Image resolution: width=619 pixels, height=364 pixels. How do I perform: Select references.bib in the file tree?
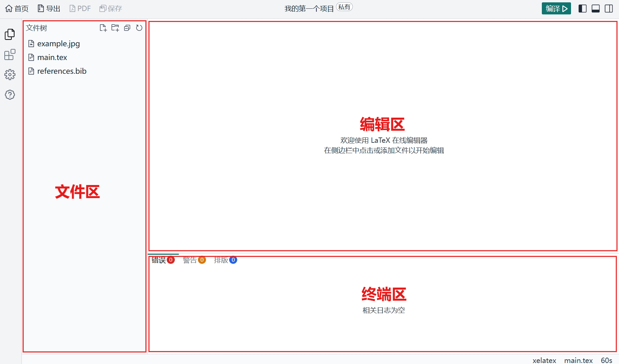click(62, 71)
